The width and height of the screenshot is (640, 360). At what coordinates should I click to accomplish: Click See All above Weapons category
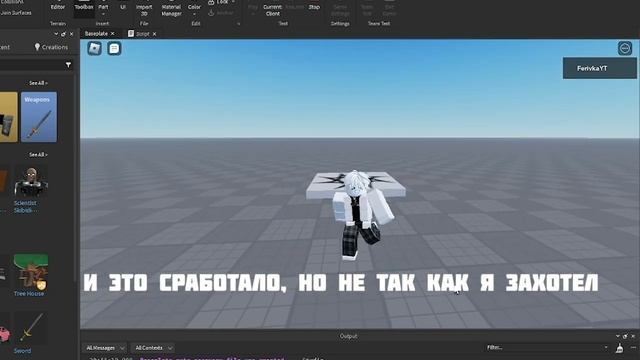38,83
